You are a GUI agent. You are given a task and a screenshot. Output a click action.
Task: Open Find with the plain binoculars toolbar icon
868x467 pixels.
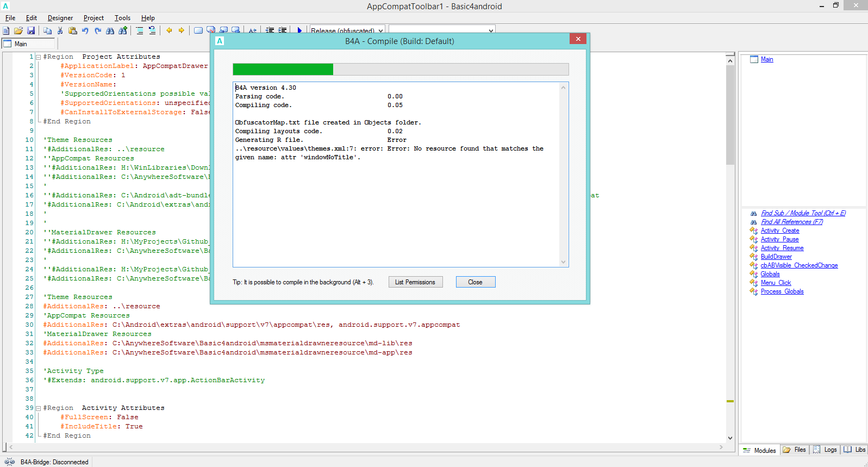pos(110,31)
